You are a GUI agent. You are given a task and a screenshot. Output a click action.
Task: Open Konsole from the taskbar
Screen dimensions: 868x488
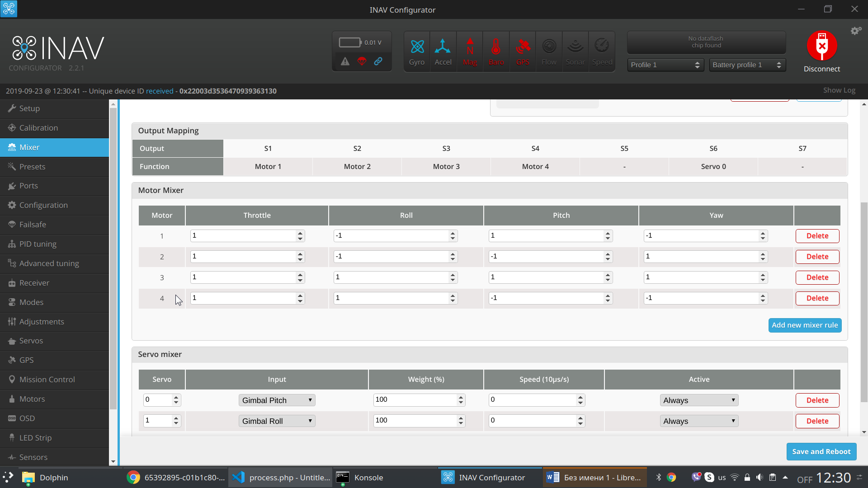pos(368,477)
